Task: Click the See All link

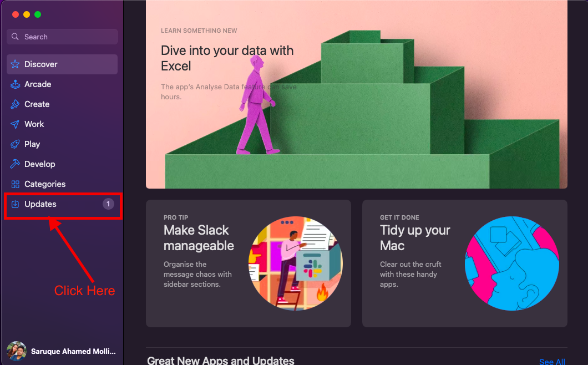Action: pos(551,362)
